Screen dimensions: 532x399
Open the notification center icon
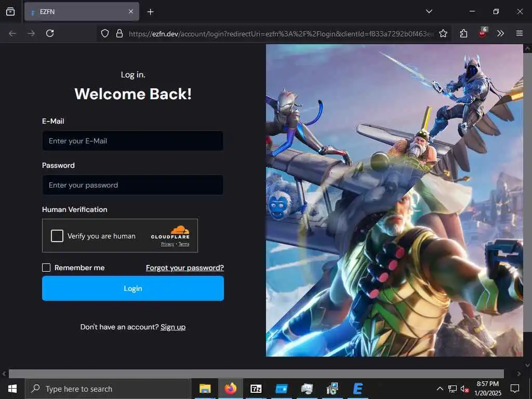515,389
